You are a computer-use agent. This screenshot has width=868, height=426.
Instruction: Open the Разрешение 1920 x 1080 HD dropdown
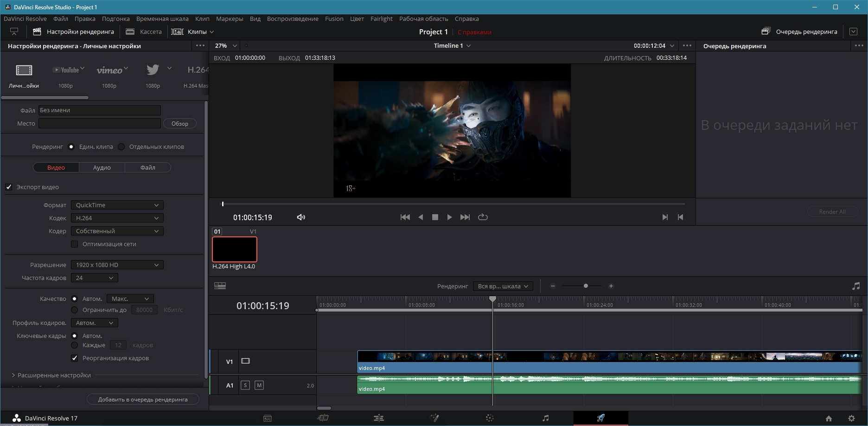pos(117,265)
